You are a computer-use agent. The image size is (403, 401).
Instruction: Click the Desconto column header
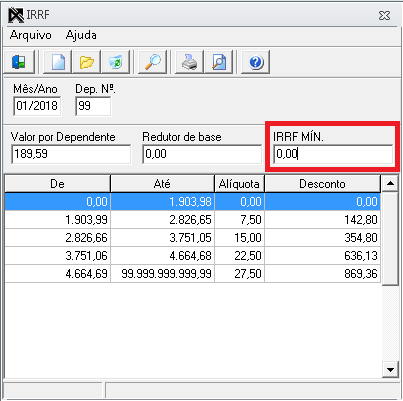322,184
